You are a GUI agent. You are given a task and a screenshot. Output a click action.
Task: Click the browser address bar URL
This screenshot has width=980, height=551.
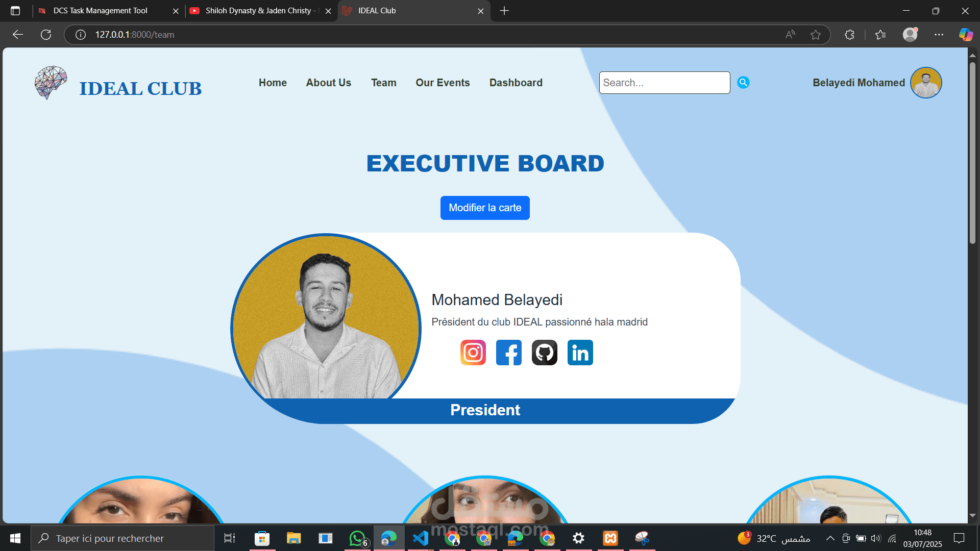(135, 35)
